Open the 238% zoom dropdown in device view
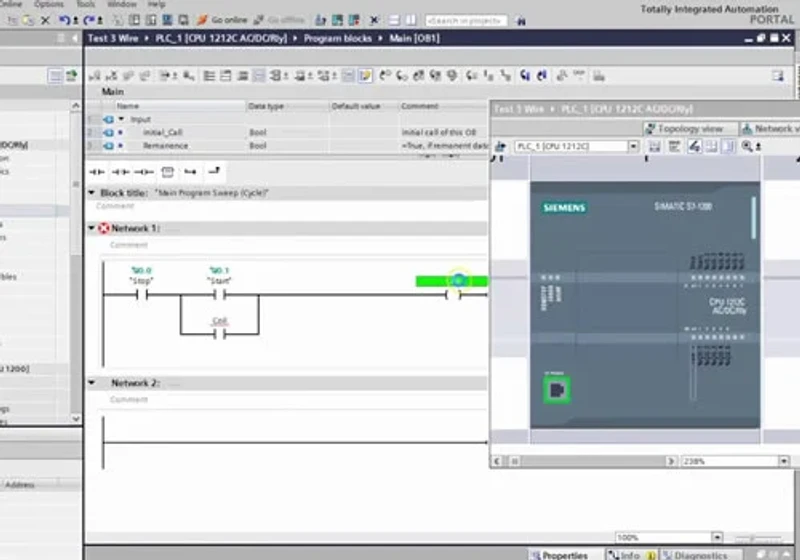The height and width of the screenshot is (560, 800). click(784, 461)
